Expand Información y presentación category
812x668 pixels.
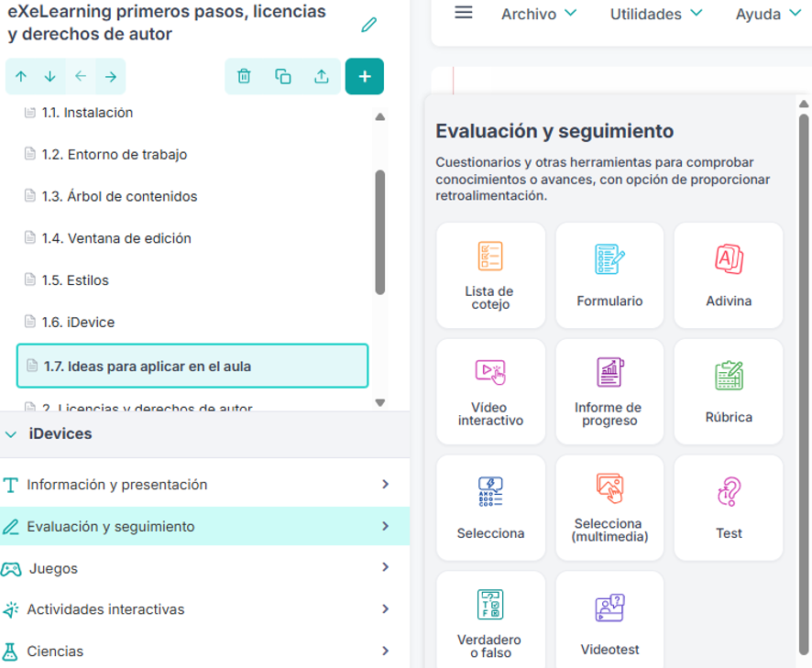coord(204,484)
